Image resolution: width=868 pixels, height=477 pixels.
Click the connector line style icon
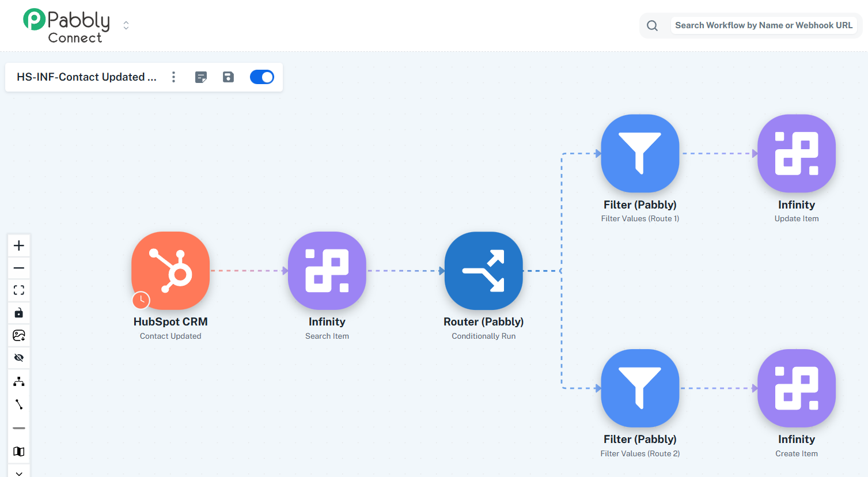pos(19,404)
